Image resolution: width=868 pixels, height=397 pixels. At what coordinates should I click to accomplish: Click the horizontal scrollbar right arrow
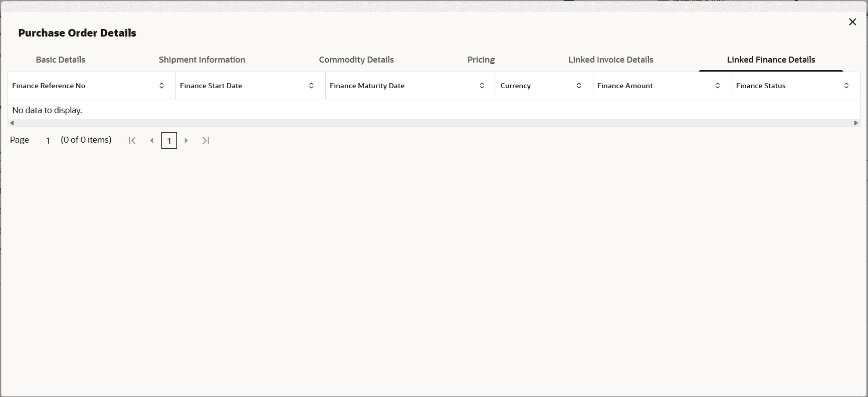(856, 123)
